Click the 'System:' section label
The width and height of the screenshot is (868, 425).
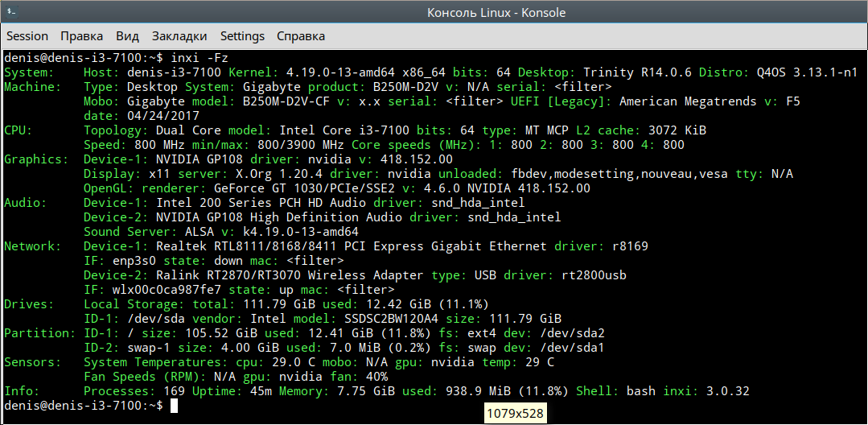pos(29,72)
